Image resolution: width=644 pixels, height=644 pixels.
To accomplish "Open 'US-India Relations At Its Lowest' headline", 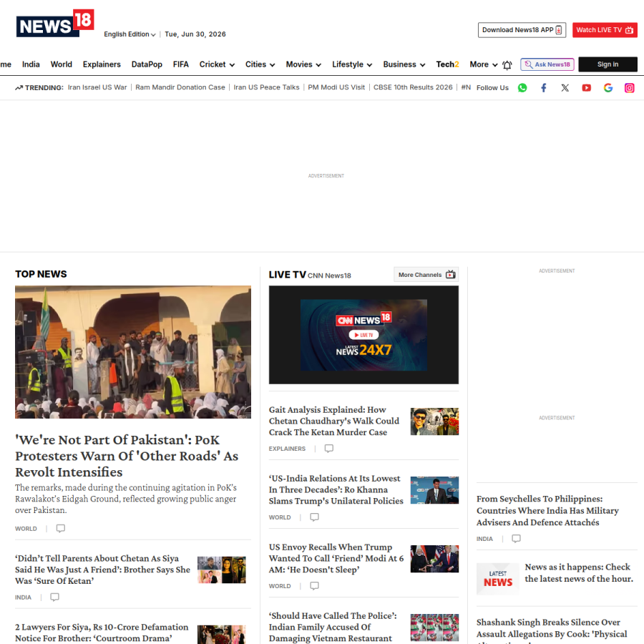I will pos(336,489).
